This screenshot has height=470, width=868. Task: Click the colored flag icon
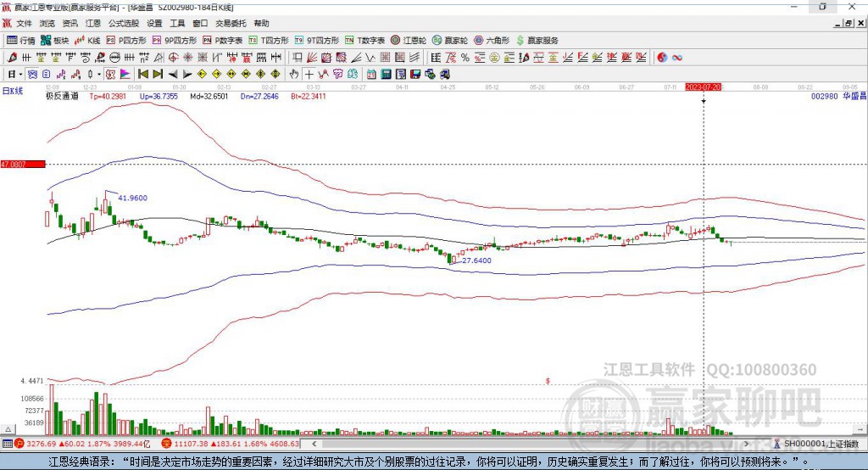click(125, 75)
